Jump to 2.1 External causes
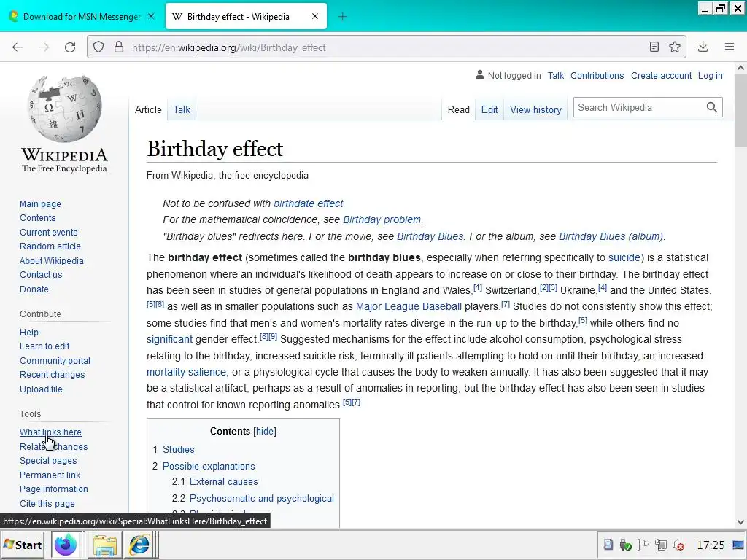 tap(223, 481)
